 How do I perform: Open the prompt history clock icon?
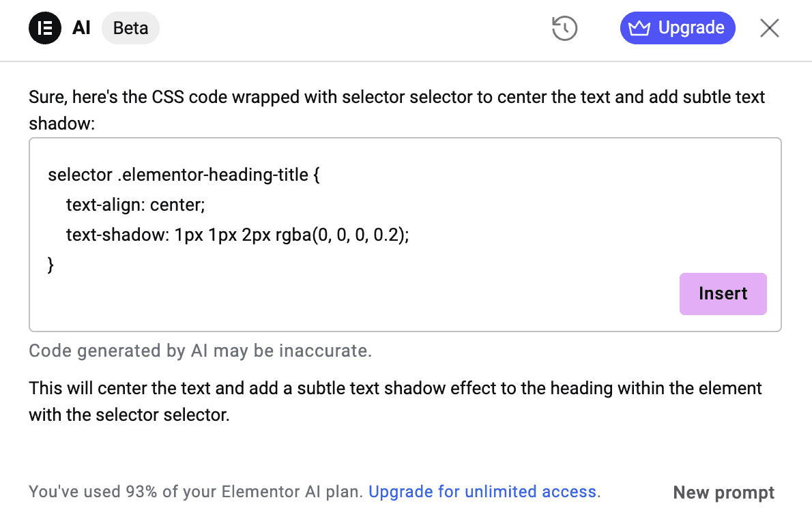(564, 28)
